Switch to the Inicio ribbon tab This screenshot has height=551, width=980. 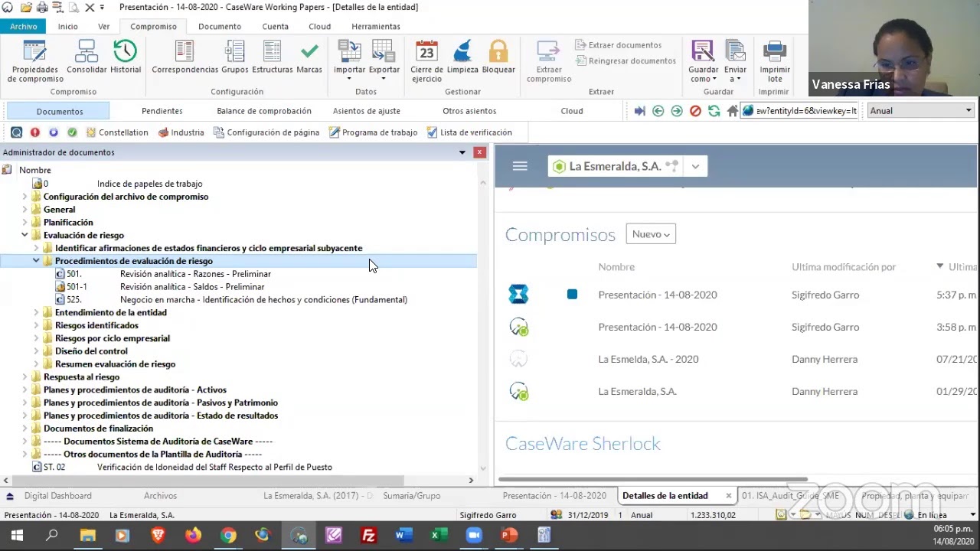(x=67, y=26)
